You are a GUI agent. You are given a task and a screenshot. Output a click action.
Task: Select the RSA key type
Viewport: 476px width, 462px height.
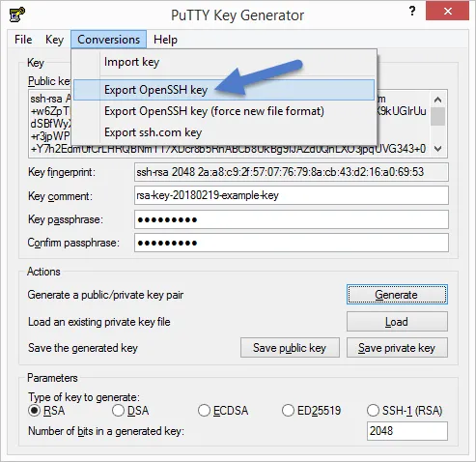click(x=46, y=411)
